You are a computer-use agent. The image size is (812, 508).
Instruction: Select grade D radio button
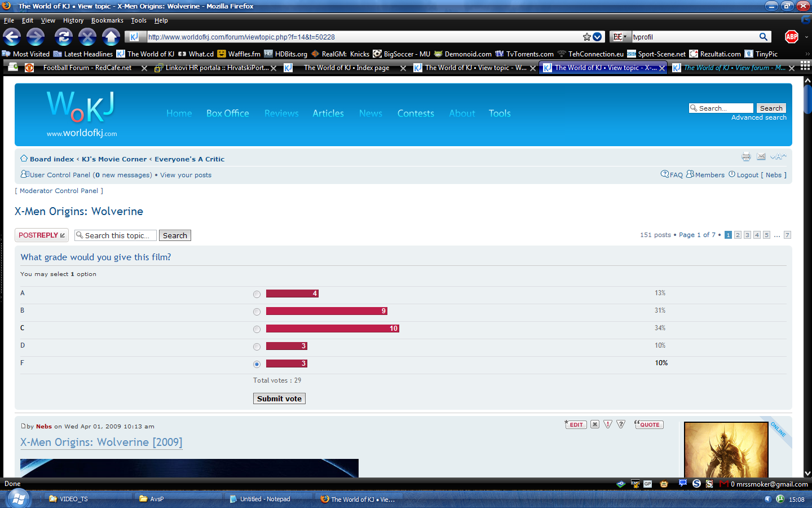[x=257, y=347]
